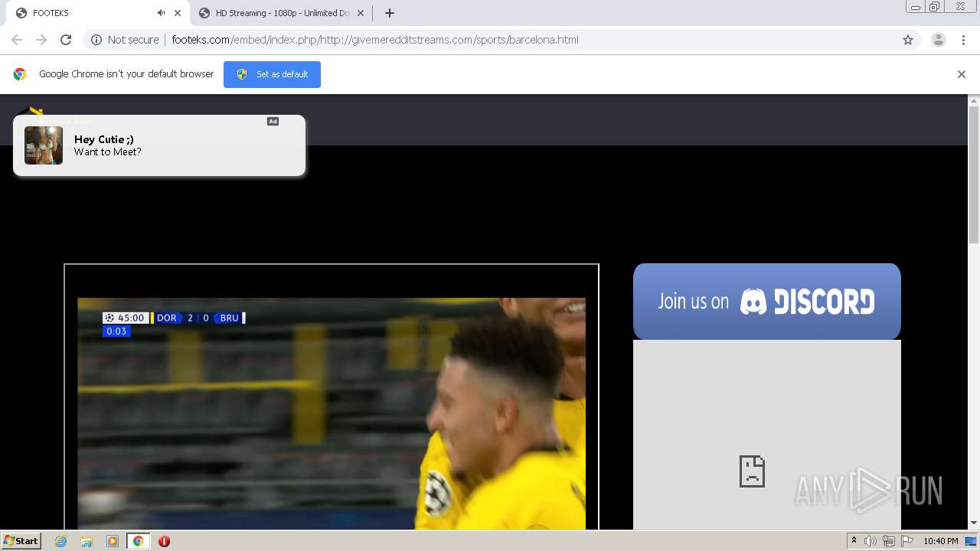980x551 pixels.
Task: Join us on Discord banner
Action: tap(767, 302)
